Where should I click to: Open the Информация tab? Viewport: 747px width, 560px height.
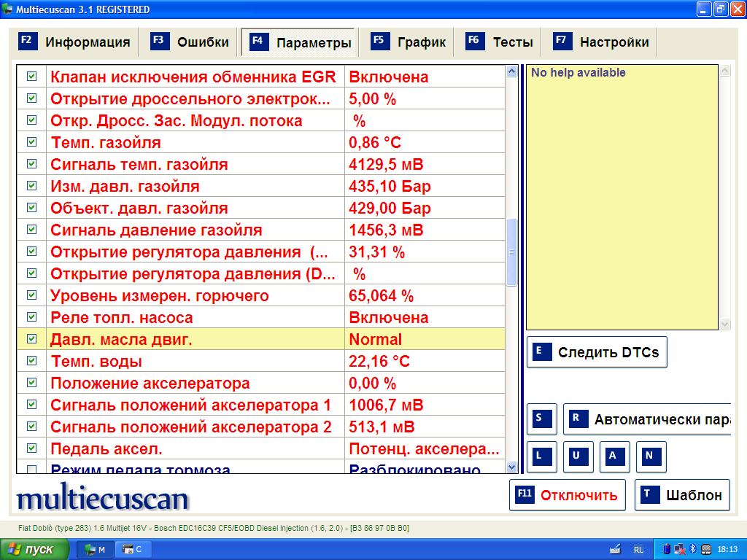[x=74, y=42]
